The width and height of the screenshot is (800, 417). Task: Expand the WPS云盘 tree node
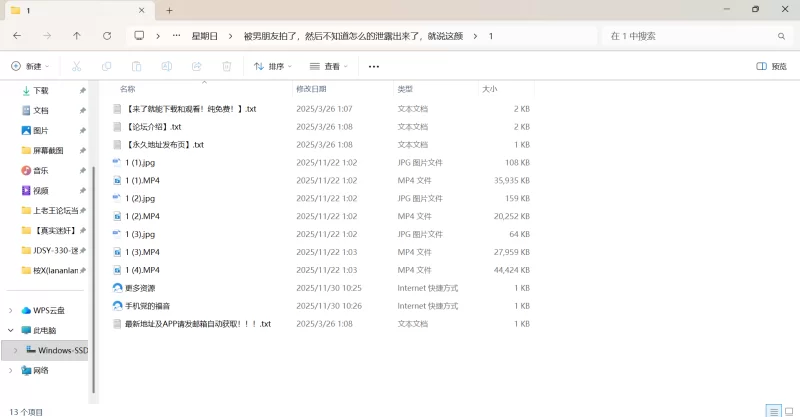(11, 310)
